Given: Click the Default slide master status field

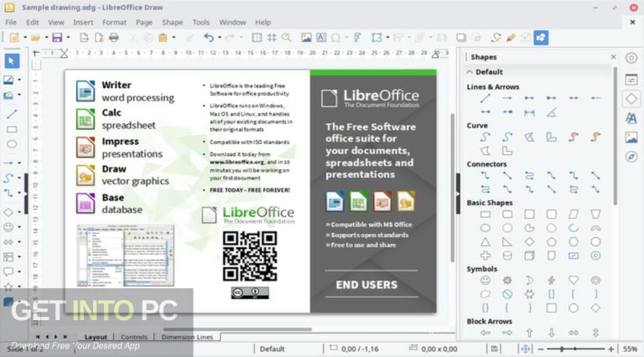Looking at the screenshot, I should [x=272, y=349].
